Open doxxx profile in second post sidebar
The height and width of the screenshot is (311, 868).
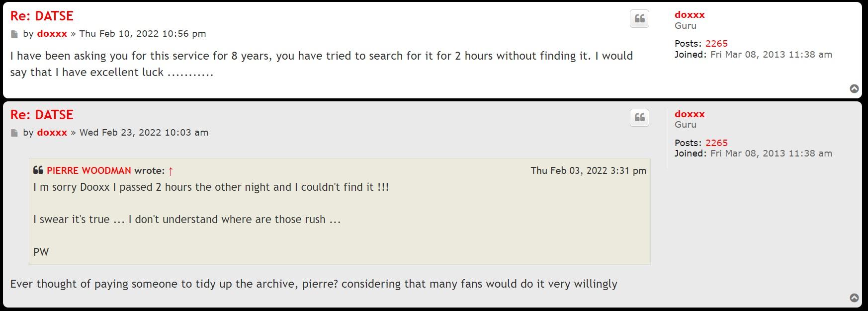(x=690, y=114)
